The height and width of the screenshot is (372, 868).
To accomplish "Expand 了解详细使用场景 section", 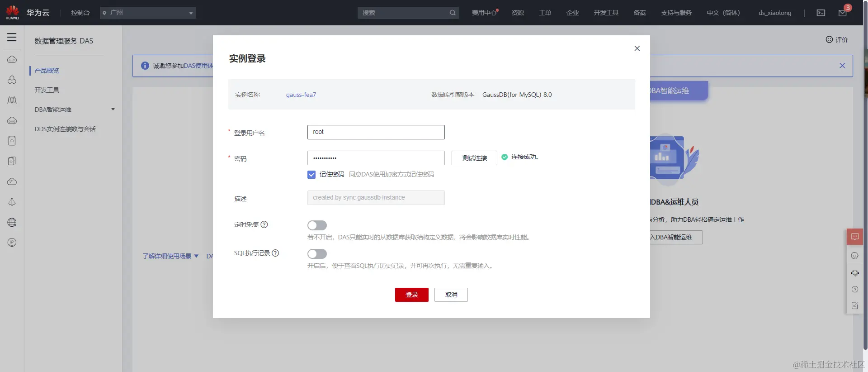I will [x=170, y=256].
